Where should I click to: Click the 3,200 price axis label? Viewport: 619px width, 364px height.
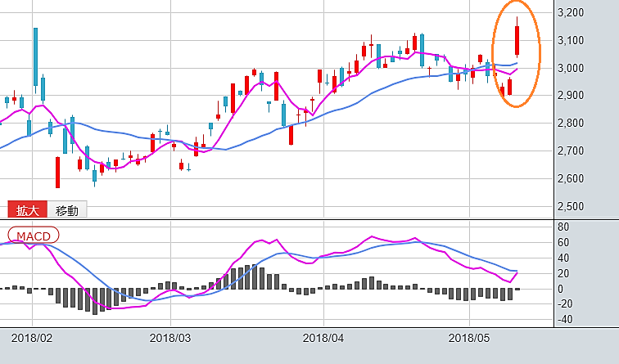[x=571, y=12]
